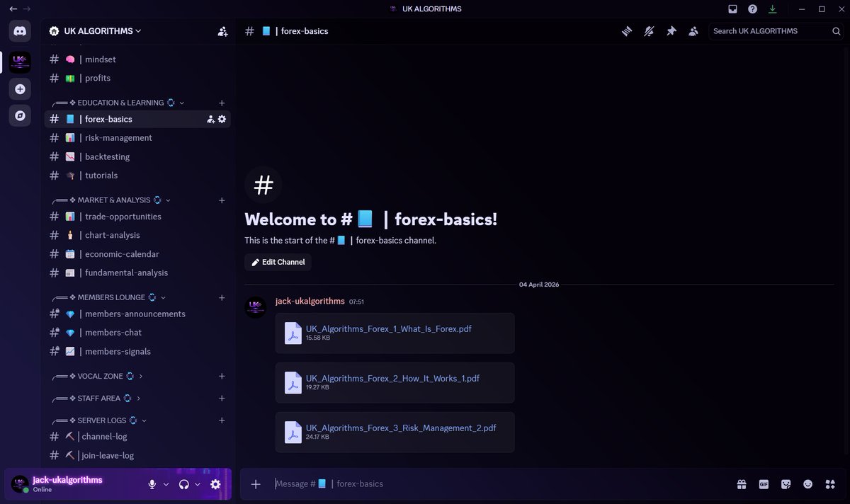Open the members-chat channel
The image size is (850, 504).
pos(137,333)
